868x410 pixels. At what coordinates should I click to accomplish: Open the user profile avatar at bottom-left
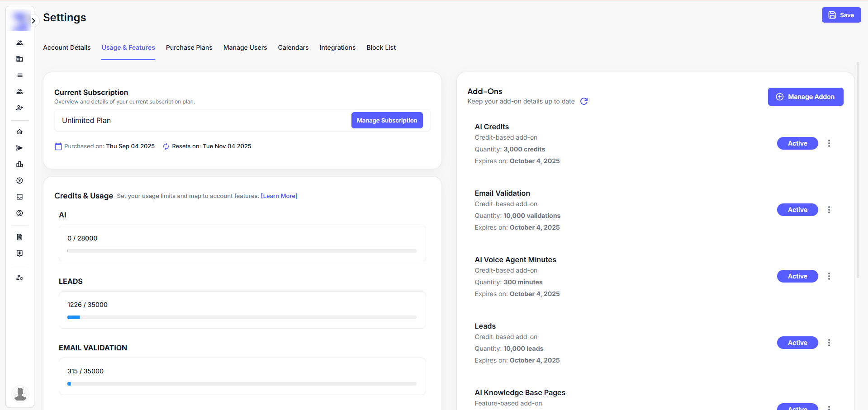[x=20, y=394]
